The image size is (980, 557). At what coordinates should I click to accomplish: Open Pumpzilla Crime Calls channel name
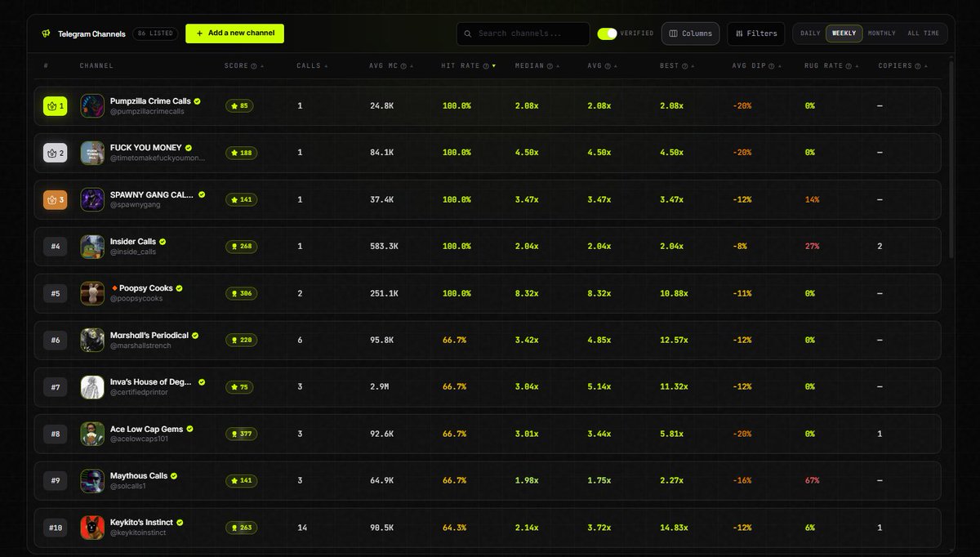coord(150,101)
